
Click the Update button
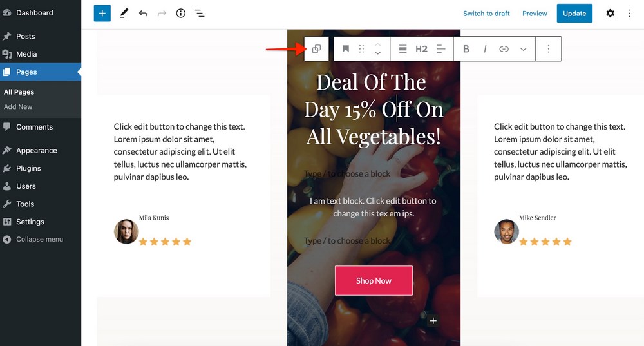tap(574, 13)
